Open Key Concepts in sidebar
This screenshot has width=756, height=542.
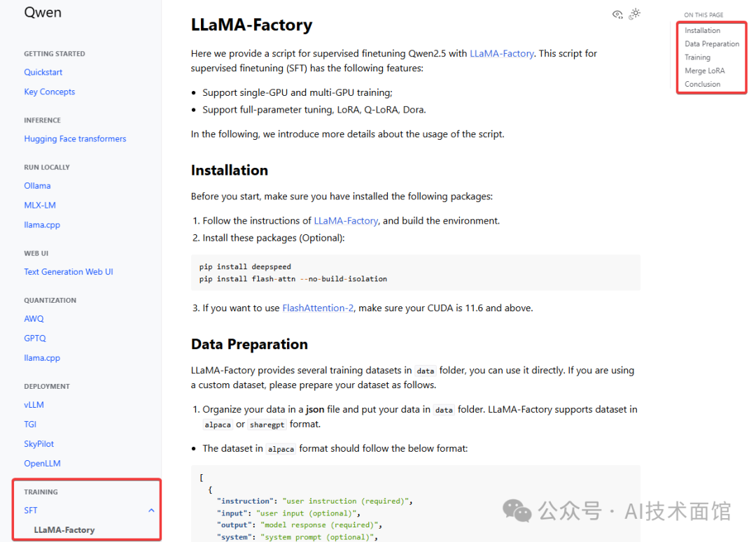pos(50,92)
